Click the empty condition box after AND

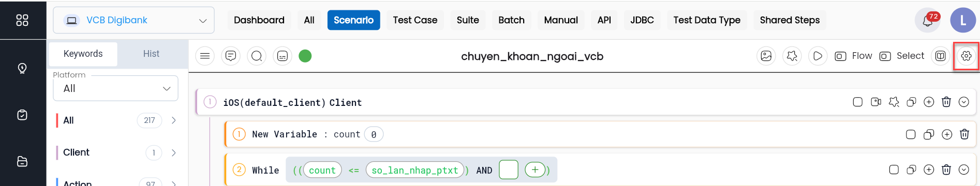pyautogui.click(x=509, y=169)
